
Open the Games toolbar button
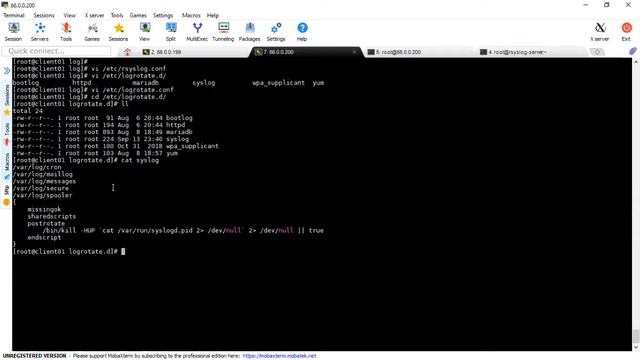pyautogui.click(x=92, y=32)
